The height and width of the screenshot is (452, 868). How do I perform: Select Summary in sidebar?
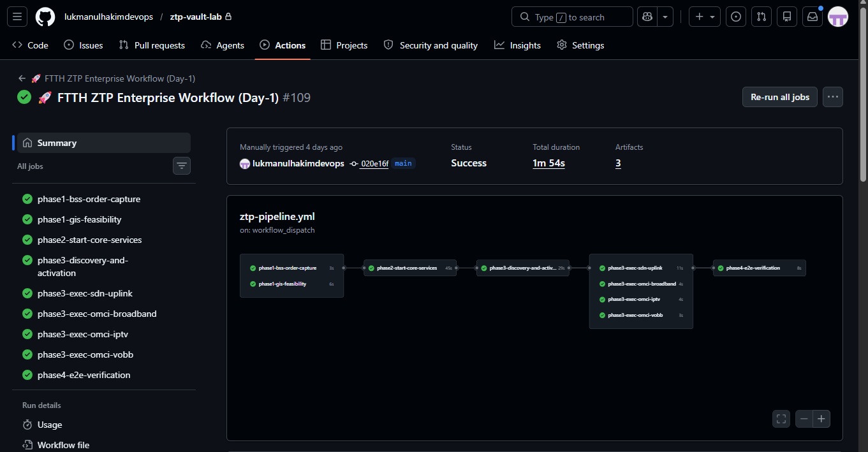click(104, 143)
